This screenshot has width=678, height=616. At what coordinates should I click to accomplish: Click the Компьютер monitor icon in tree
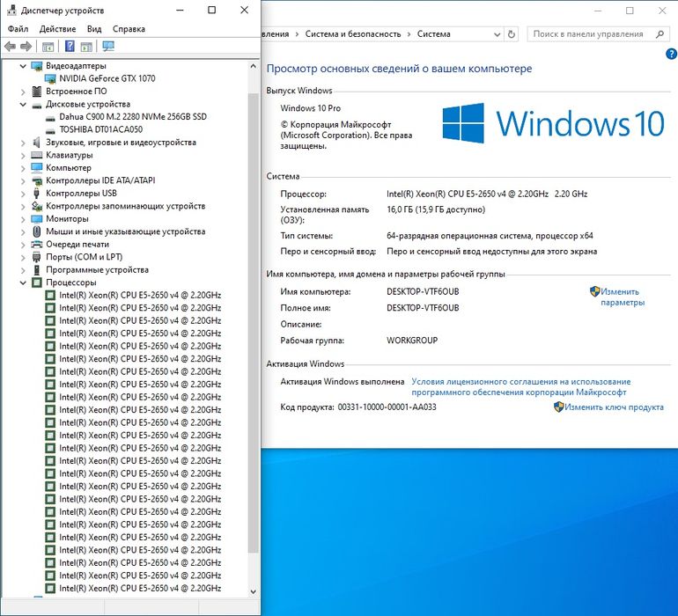coord(37,168)
